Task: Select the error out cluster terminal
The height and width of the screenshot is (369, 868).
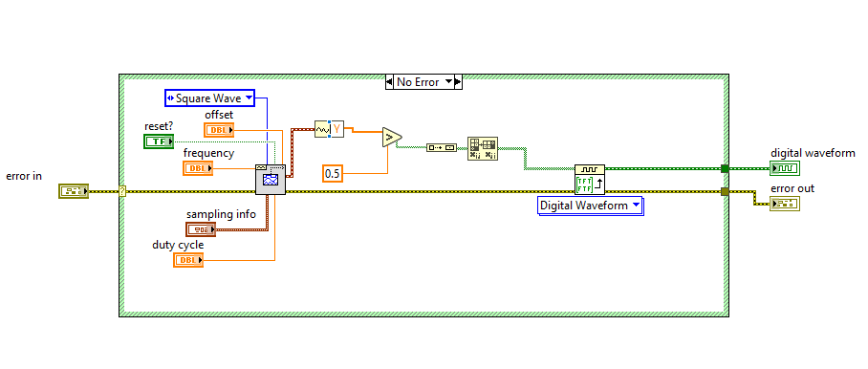Action: click(785, 204)
